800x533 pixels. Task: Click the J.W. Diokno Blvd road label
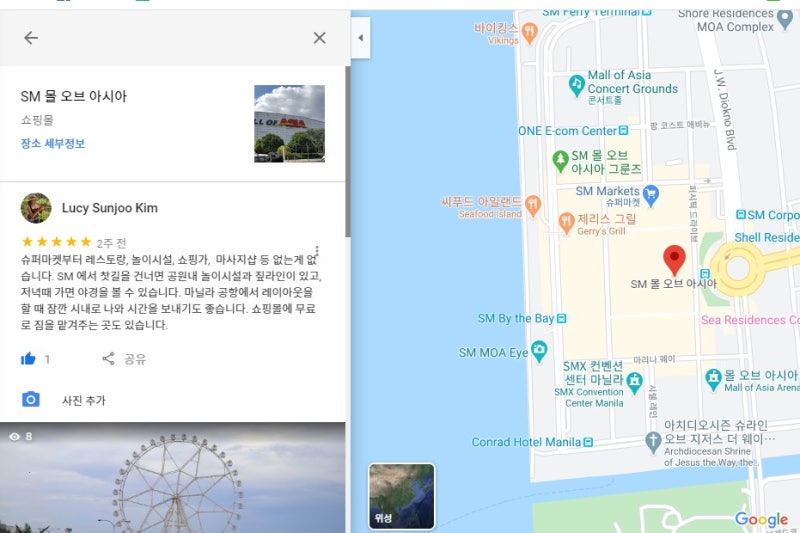[x=724, y=110]
